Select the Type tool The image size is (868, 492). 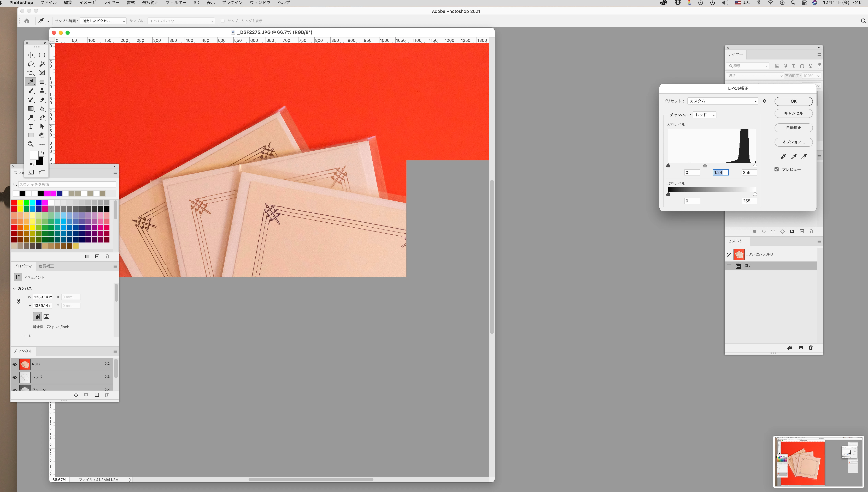pyautogui.click(x=31, y=126)
